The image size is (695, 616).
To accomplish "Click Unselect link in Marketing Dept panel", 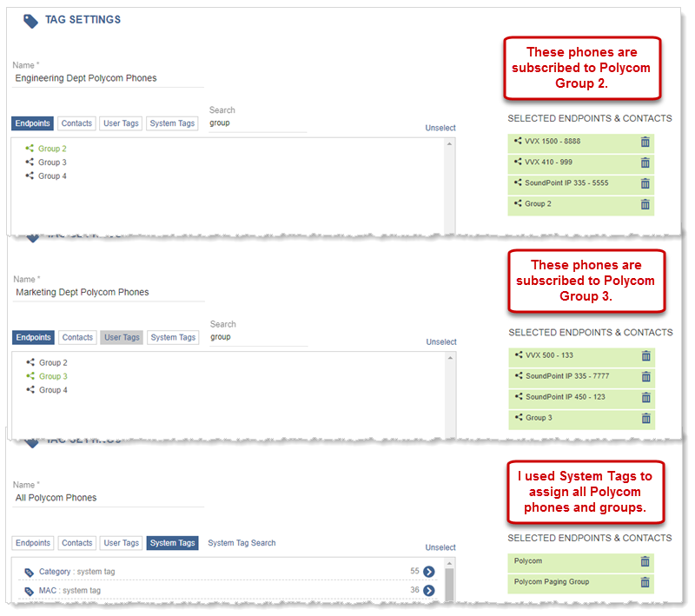I will [441, 341].
